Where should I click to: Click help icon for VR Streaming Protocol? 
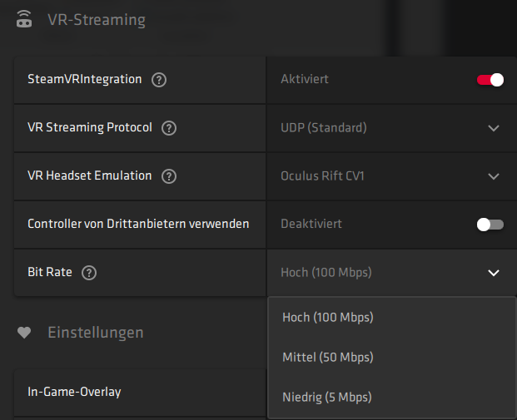pos(169,128)
